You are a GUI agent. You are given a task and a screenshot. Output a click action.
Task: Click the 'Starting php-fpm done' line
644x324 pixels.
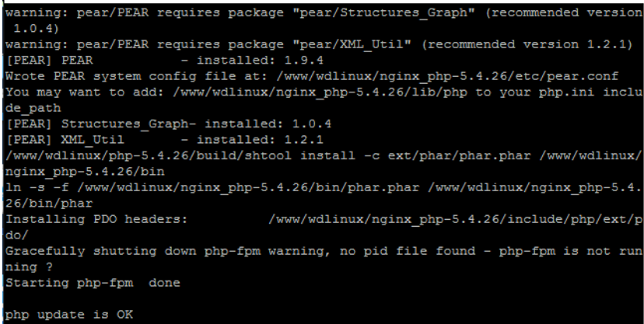tap(93, 283)
